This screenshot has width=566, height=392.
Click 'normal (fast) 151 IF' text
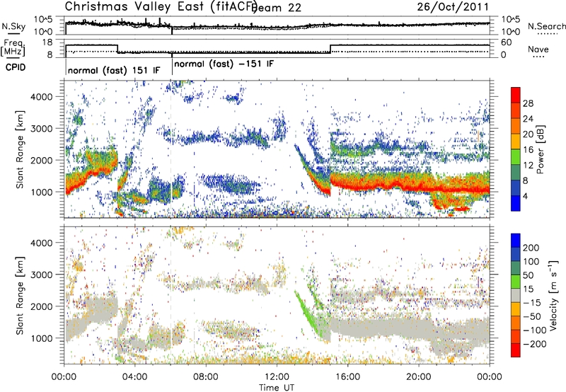coord(114,70)
